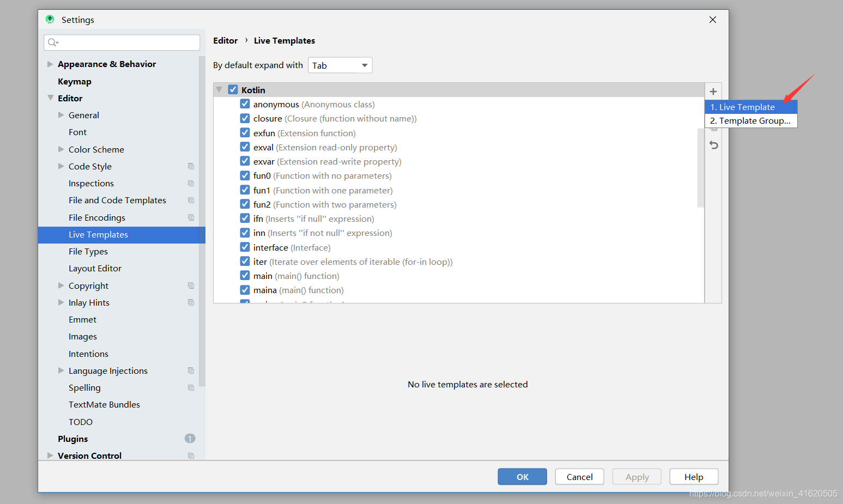
Task: Toggle the anonymous template checkbox
Action: point(245,104)
